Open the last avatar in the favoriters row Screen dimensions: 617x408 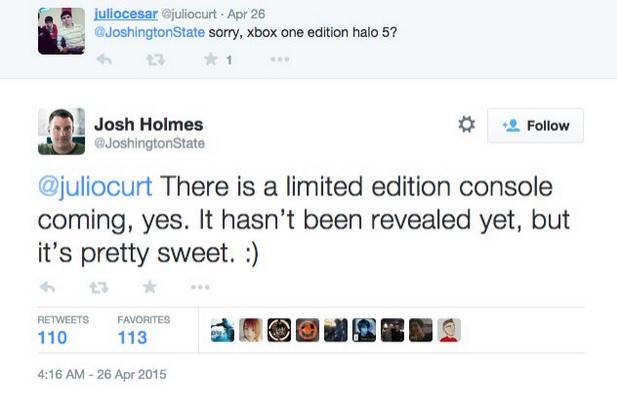click(449, 330)
